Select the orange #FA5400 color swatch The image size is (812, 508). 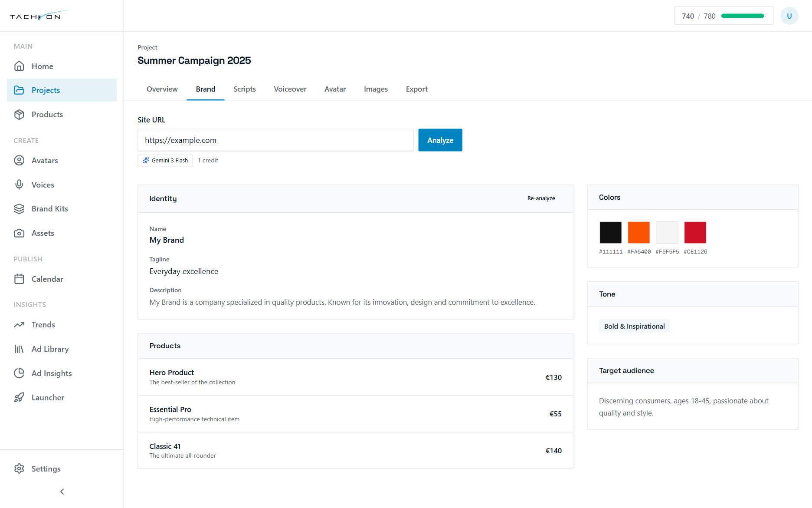(x=638, y=232)
